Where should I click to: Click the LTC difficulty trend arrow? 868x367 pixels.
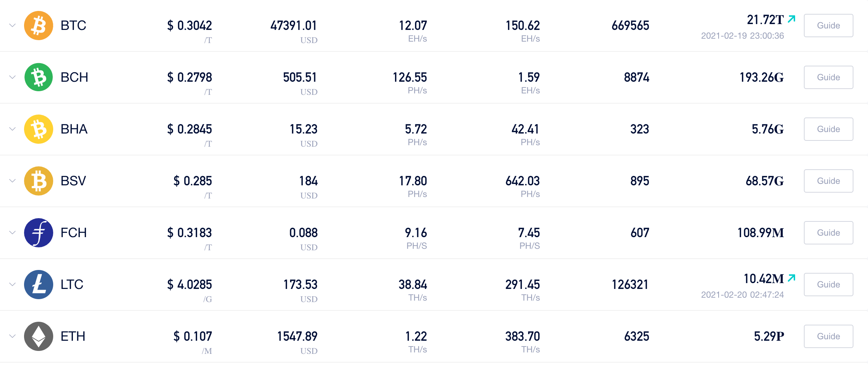791,278
